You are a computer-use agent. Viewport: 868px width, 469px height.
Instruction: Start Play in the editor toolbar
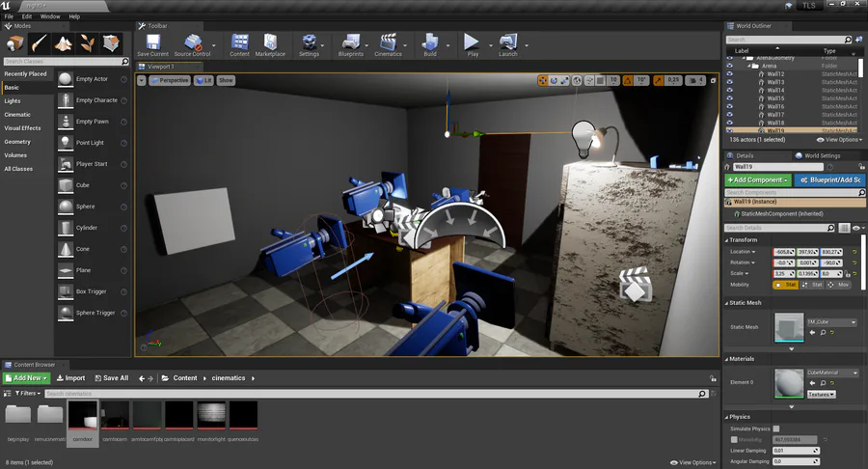[473, 44]
